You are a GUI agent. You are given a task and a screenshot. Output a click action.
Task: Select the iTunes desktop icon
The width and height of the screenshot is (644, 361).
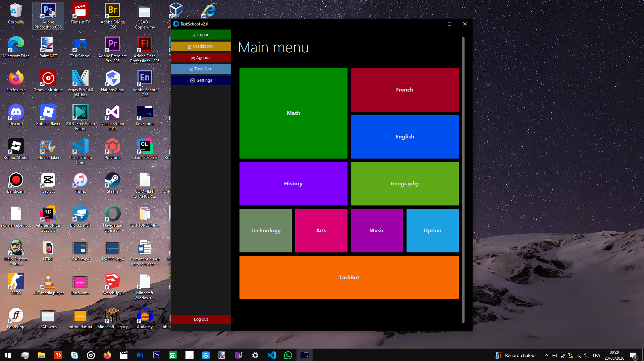[80, 183]
